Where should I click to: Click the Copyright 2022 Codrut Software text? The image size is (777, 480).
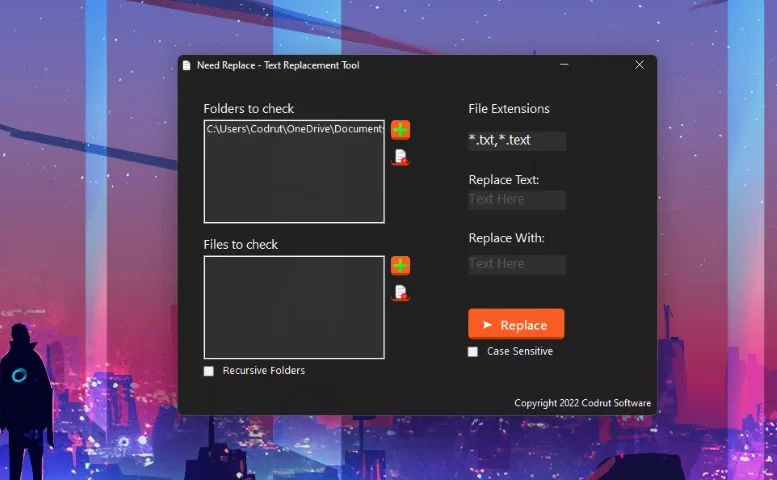582,403
